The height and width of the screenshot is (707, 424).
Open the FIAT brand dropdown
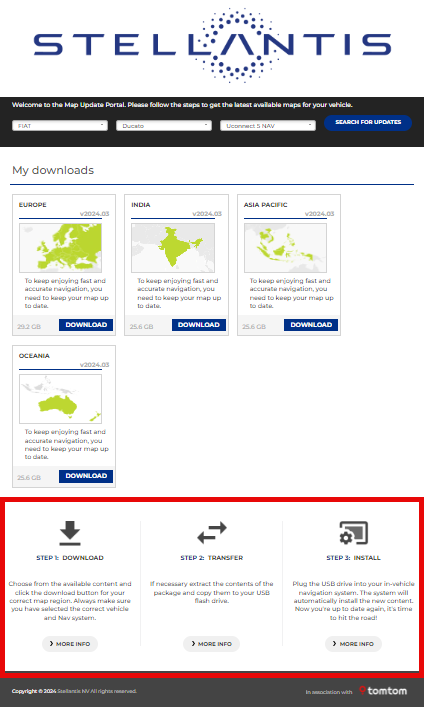(x=60, y=126)
